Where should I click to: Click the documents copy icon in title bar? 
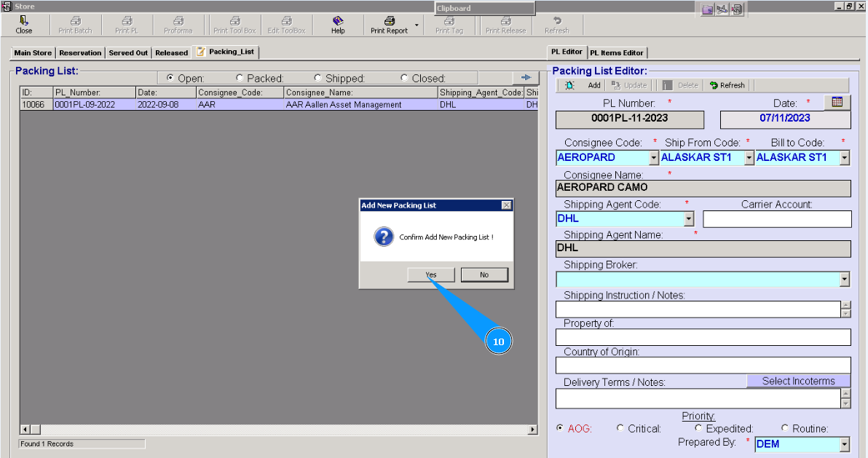[737, 9]
